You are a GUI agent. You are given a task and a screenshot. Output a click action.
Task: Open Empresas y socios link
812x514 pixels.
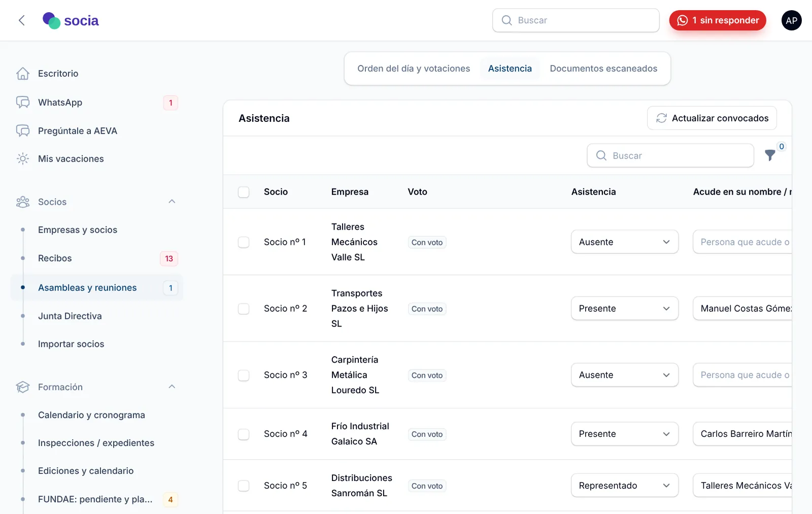click(x=78, y=230)
